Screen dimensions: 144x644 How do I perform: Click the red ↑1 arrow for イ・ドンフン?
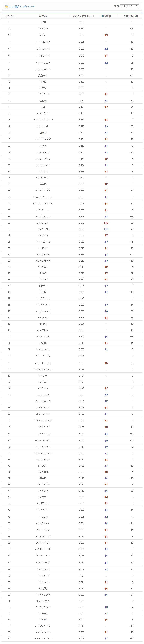(x=106, y=56)
